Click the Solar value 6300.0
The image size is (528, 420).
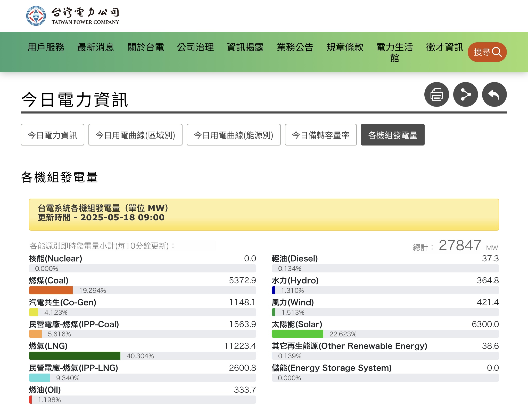(485, 324)
